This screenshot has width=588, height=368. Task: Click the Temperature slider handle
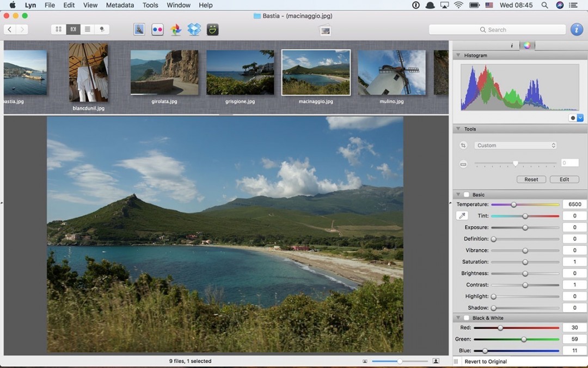[513, 204]
